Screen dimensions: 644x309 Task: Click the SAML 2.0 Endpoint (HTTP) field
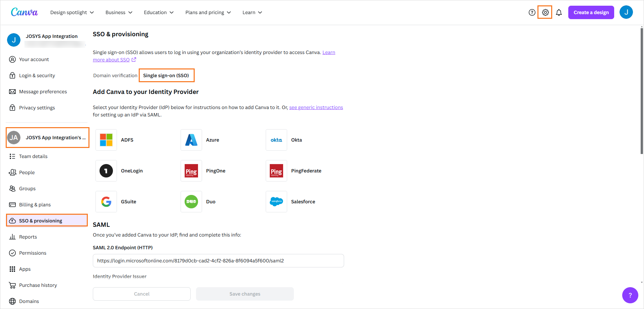[218, 261]
